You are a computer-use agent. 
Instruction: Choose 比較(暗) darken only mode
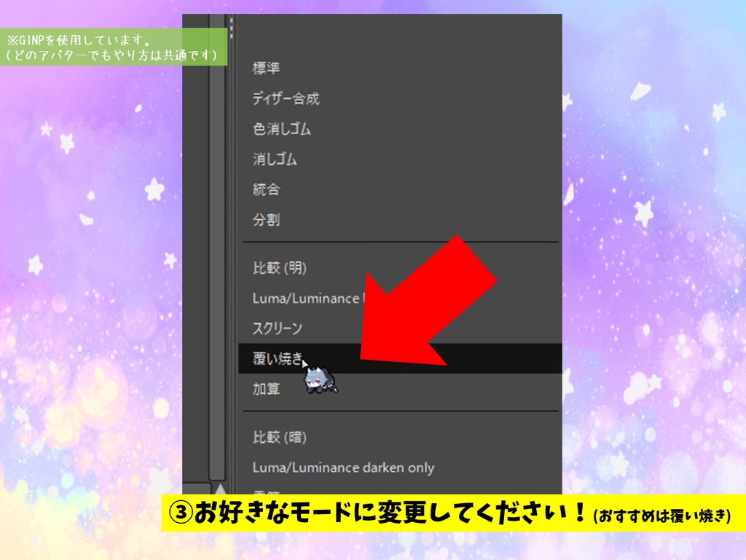(x=278, y=437)
